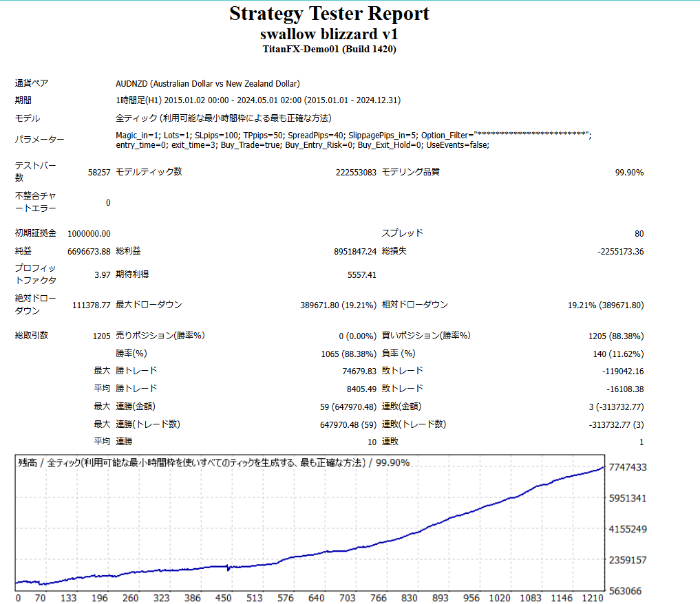Select absolute drawdown 111378.77

coord(91,305)
